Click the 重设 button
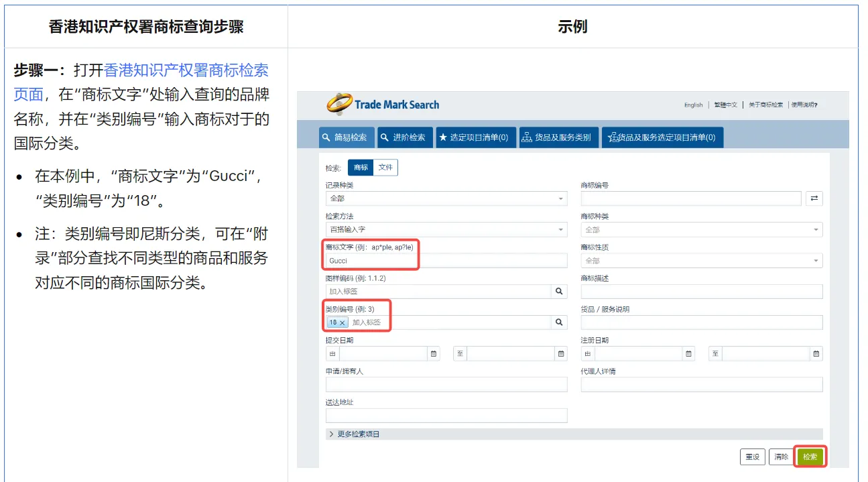Screen dimensions: 868x482 [753, 457]
